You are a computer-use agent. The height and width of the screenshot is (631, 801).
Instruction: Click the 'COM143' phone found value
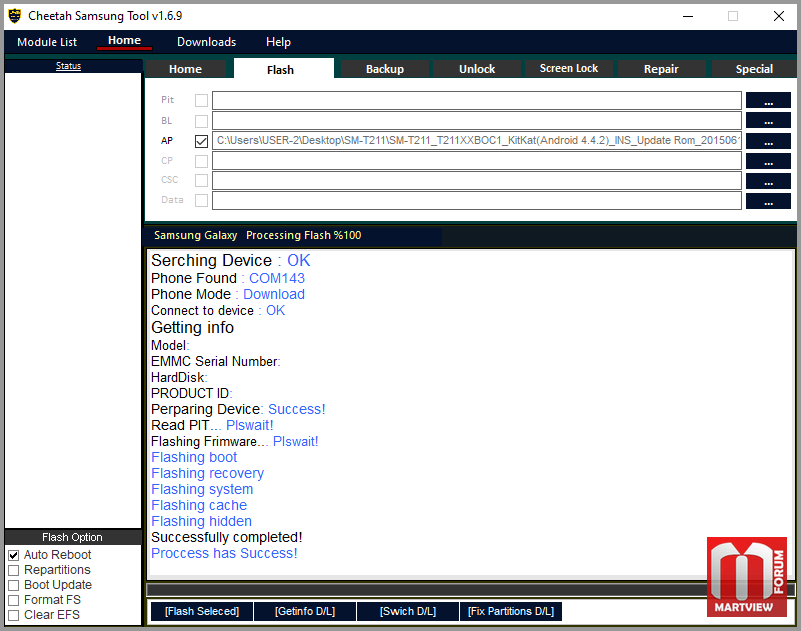pos(277,278)
